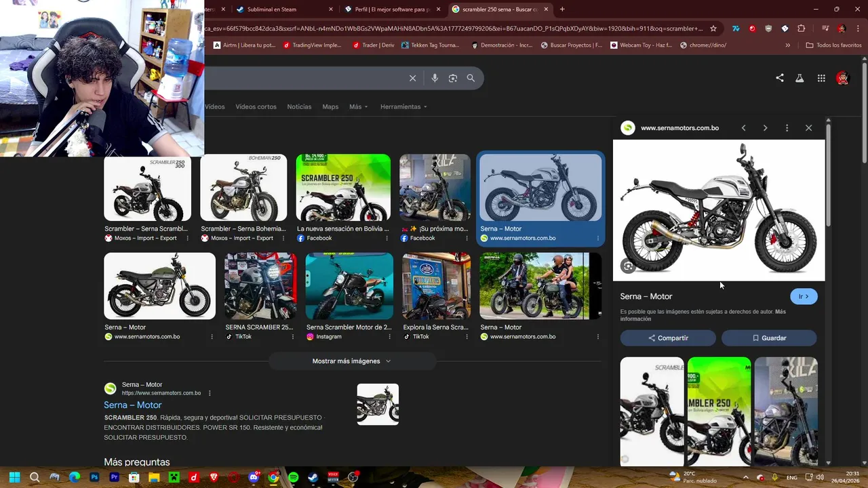Open the Serna – Motor blue result link

coord(133,405)
